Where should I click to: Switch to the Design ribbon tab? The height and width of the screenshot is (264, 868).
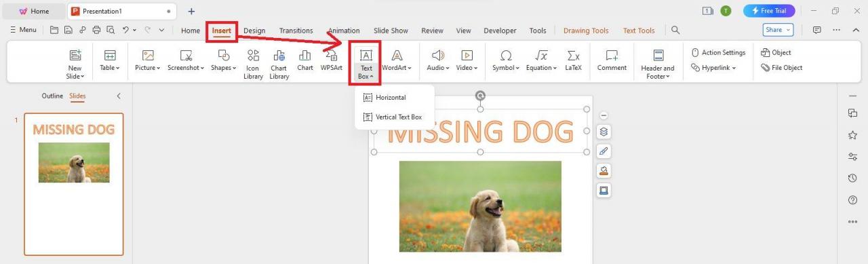(x=254, y=31)
